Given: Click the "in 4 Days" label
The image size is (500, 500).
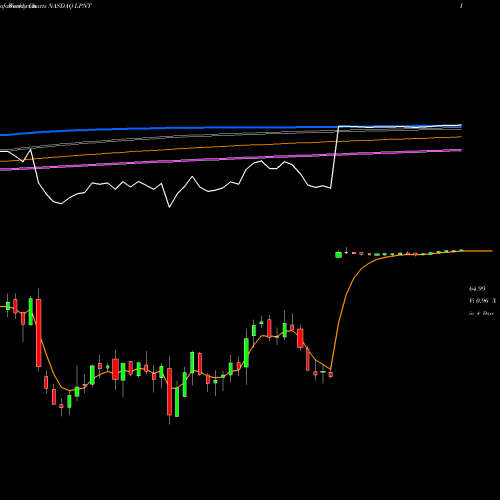Looking at the screenshot, I should coord(481,313).
